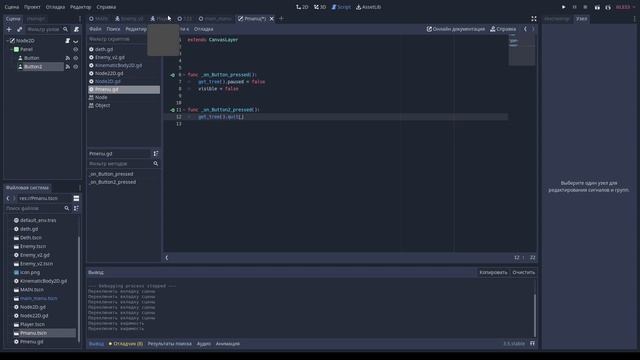Open the top Editor menu
Viewport: 640px width, 360px height.
pos(81,7)
